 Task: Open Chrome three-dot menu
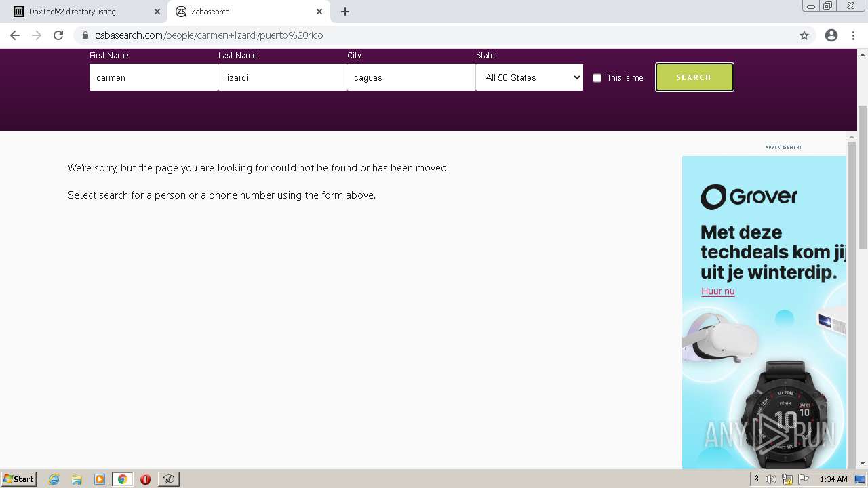click(x=853, y=35)
